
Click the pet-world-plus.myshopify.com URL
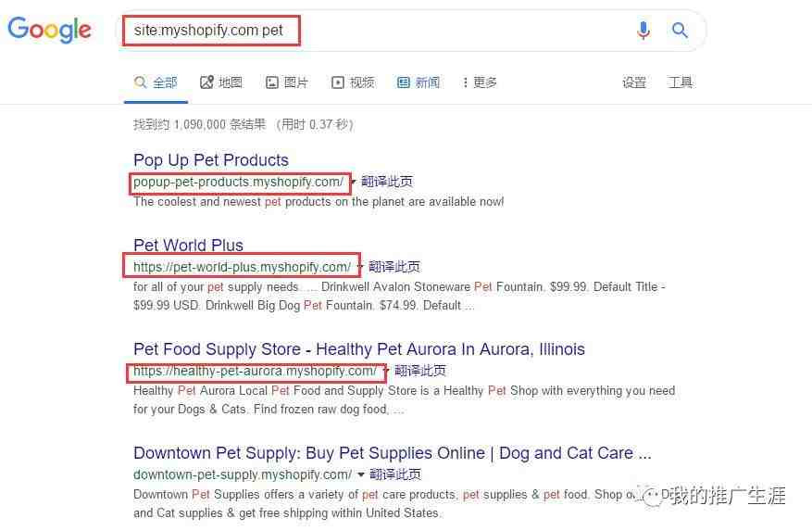pyautogui.click(x=243, y=267)
